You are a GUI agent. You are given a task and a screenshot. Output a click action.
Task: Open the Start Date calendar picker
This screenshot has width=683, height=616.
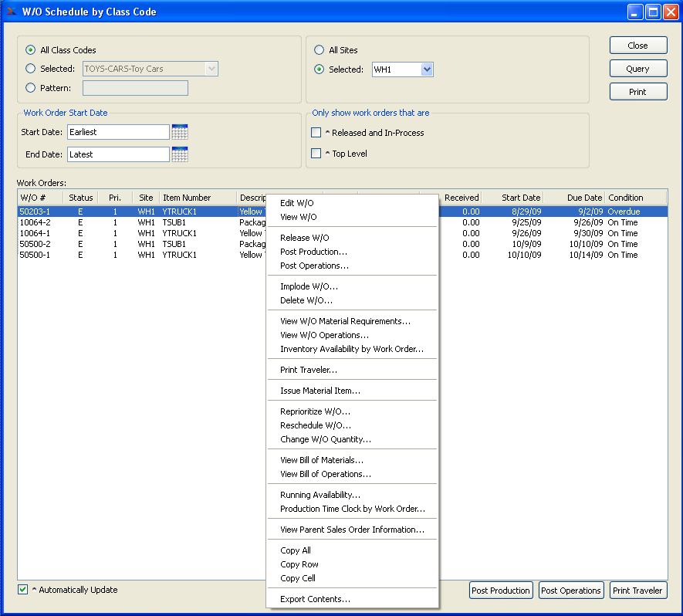(x=180, y=132)
